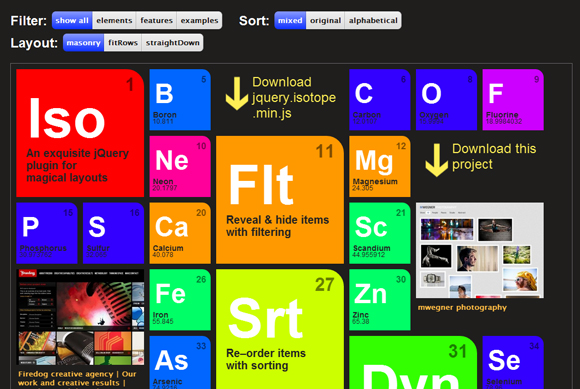The width and height of the screenshot is (580, 389).
Task: Click the Arsenic element tile
Action: 180,362
